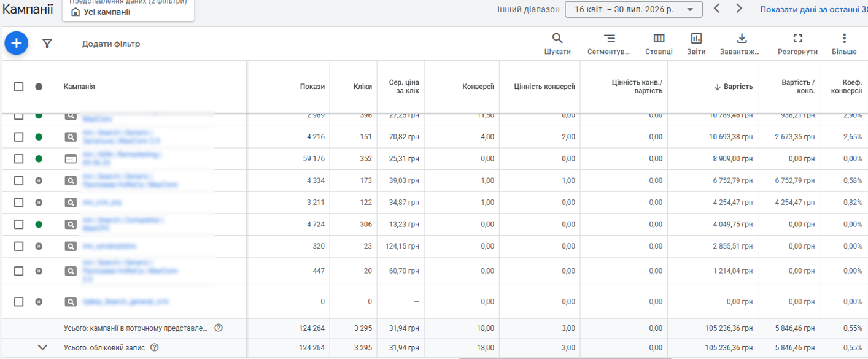Open the filter funnel icon
The image size is (868, 359).
pyautogui.click(x=47, y=44)
